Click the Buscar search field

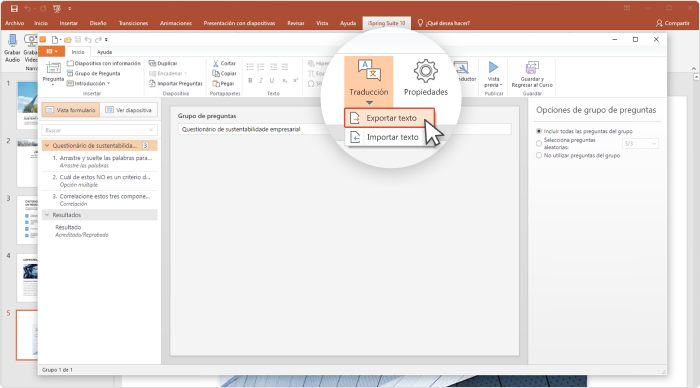tap(99, 130)
